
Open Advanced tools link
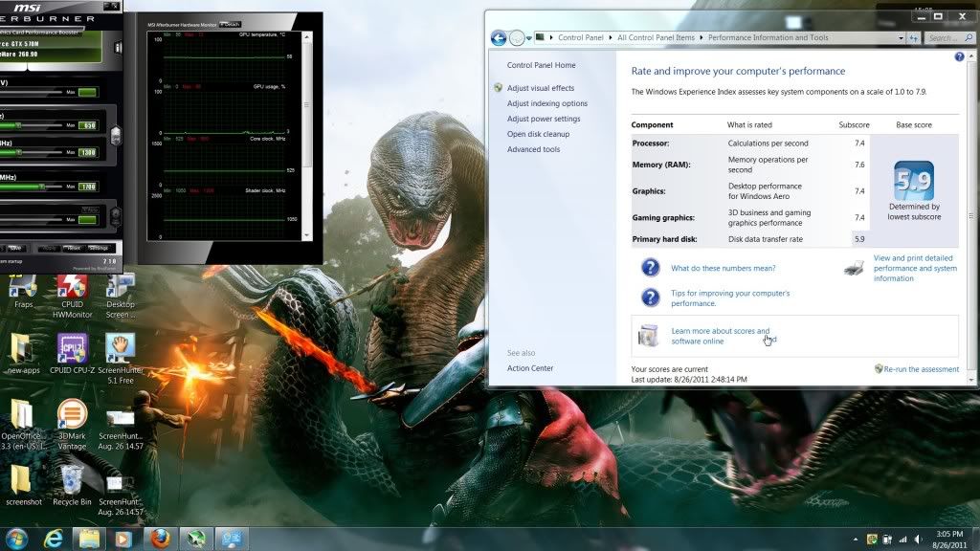533,149
